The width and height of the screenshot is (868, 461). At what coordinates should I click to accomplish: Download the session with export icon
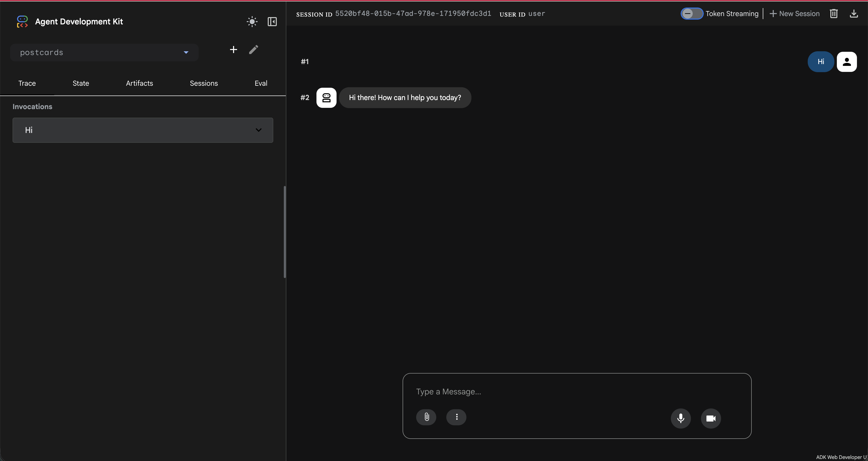(854, 14)
